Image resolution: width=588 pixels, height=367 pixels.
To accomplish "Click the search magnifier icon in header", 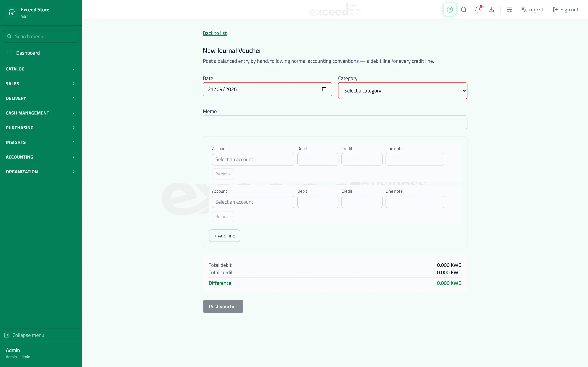I will [x=464, y=10].
